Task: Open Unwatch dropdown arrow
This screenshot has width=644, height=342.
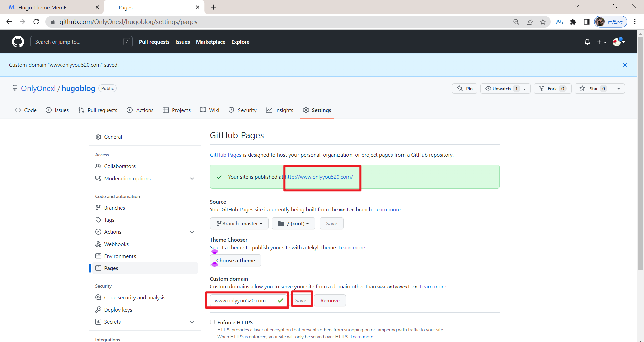Action: pos(525,89)
